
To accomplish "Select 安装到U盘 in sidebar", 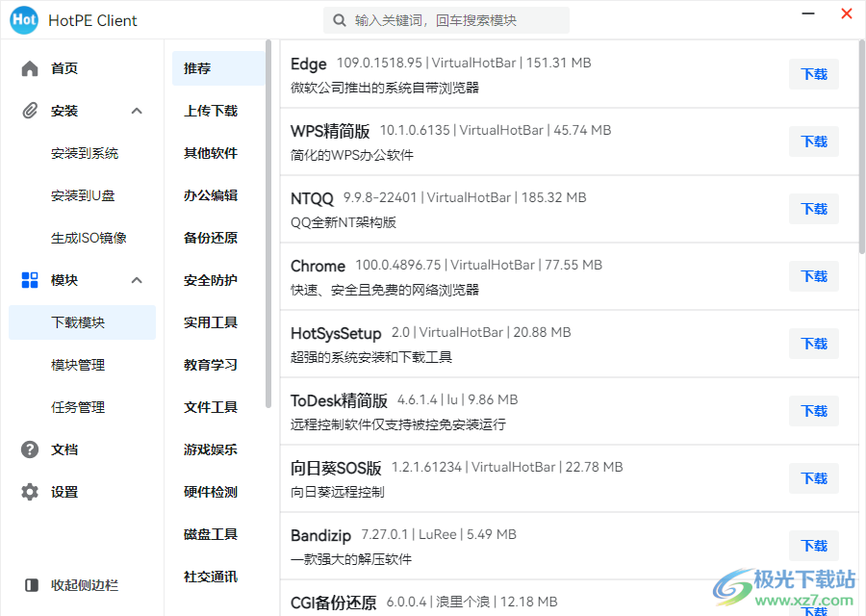I will point(82,195).
